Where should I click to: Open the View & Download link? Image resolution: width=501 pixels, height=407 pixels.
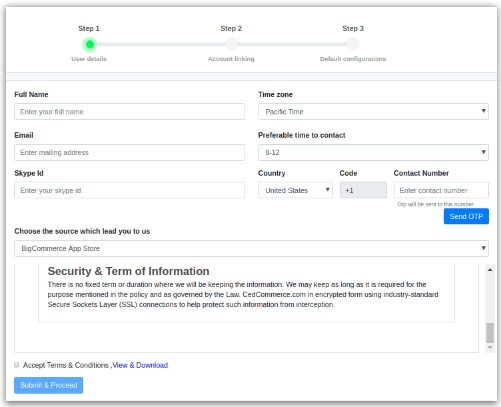[x=140, y=365]
